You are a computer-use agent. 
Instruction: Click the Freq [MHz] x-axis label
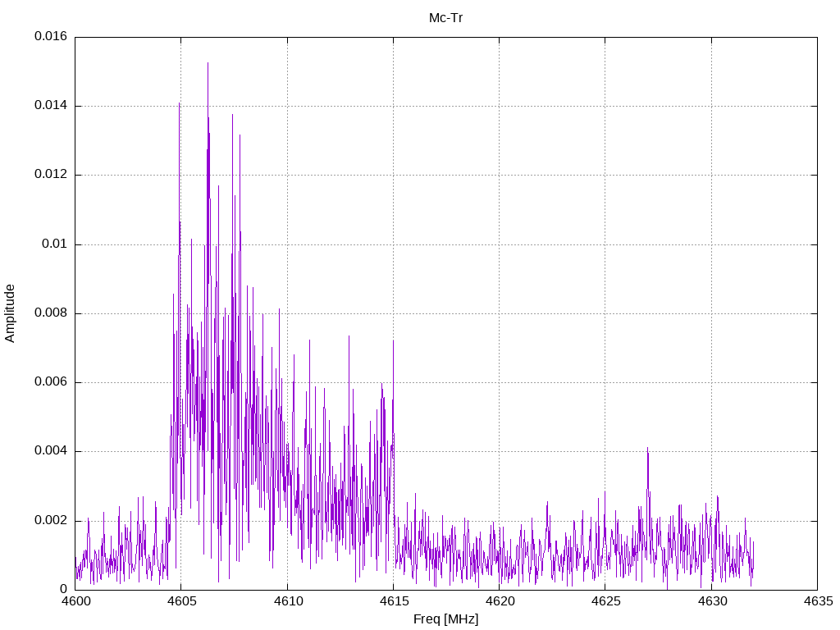coord(445,619)
